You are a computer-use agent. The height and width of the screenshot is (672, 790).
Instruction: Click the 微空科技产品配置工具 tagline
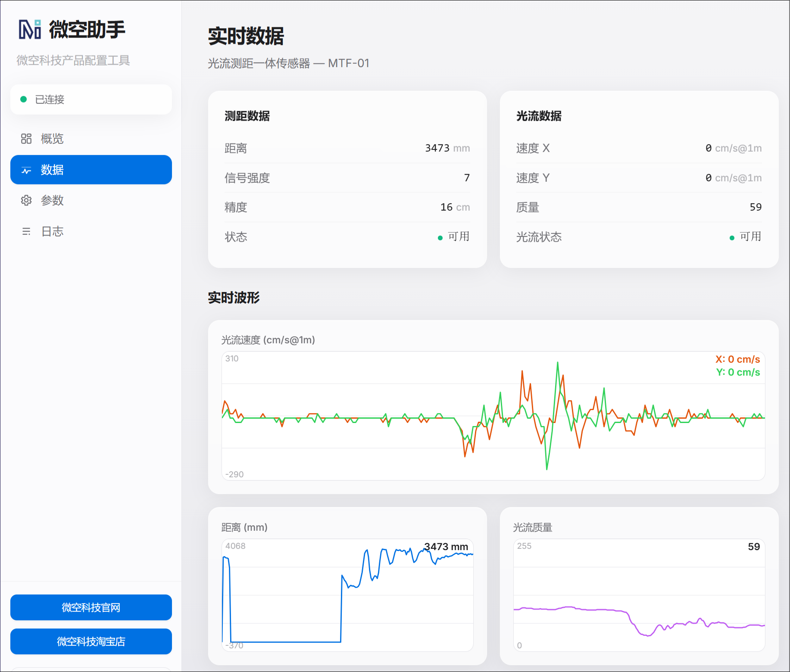pyautogui.click(x=73, y=60)
